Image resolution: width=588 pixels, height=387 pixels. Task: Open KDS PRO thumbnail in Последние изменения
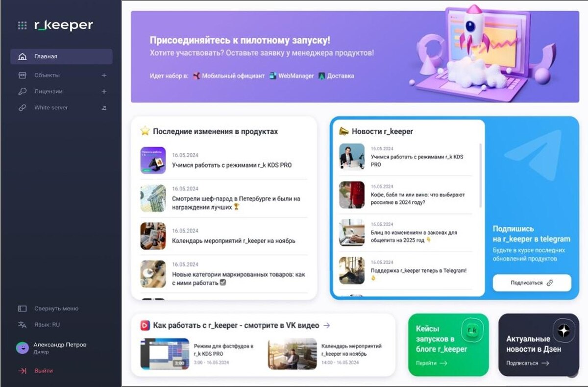click(x=153, y=160)
